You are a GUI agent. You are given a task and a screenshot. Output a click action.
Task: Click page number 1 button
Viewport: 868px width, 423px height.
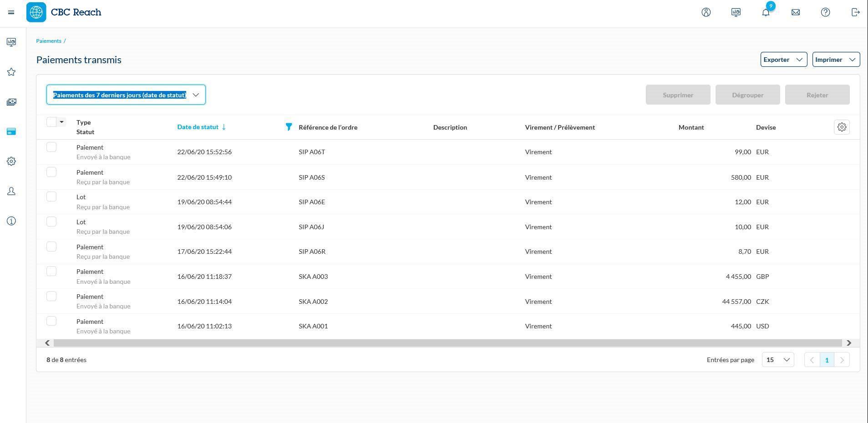point(827,360)
